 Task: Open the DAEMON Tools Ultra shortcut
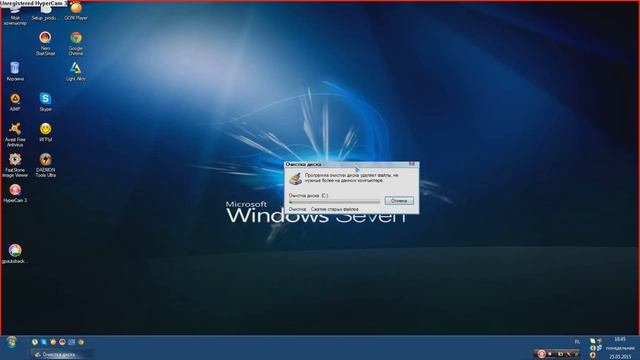click(45, 165)
